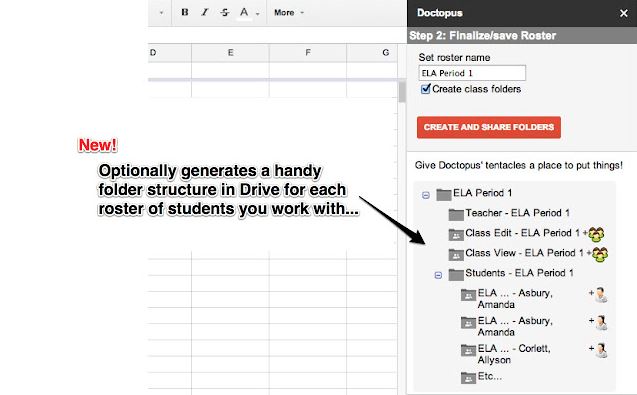Screen dimensions: 637x395
Task: Select Class View shared folder icon
Action: click(456, 254)
